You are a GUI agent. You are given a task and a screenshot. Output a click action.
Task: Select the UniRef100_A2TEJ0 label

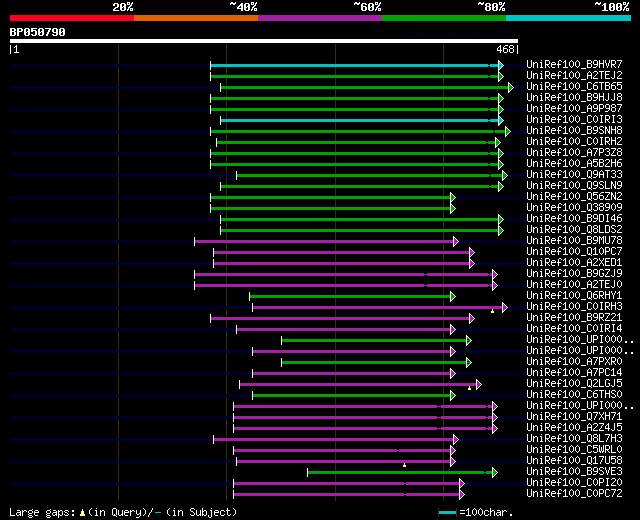click(574, 284)
